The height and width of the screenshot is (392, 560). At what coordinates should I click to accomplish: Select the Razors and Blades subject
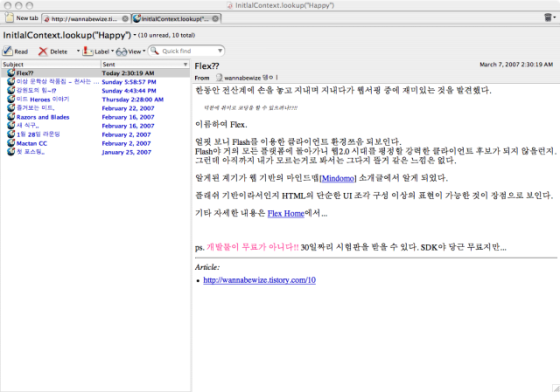(x=43, y=117)
